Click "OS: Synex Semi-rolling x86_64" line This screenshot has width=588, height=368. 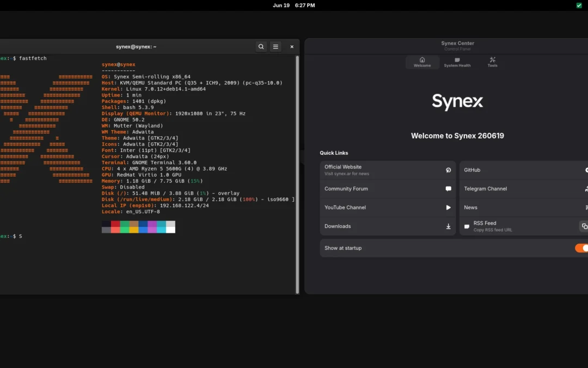146,77
